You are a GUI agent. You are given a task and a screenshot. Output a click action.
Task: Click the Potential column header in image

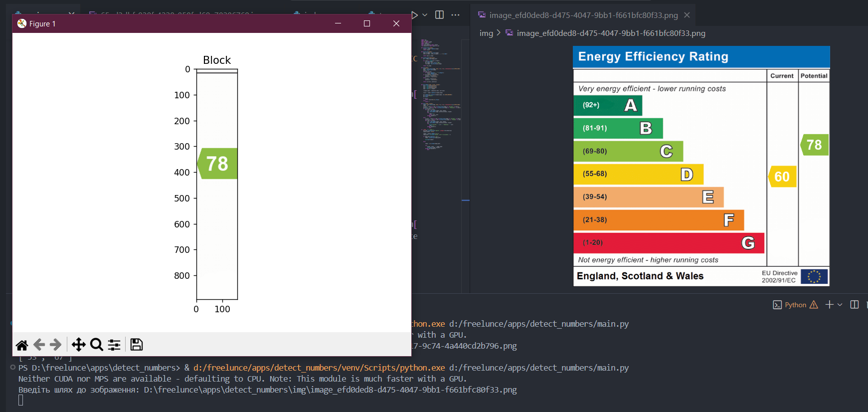(814, 76)
